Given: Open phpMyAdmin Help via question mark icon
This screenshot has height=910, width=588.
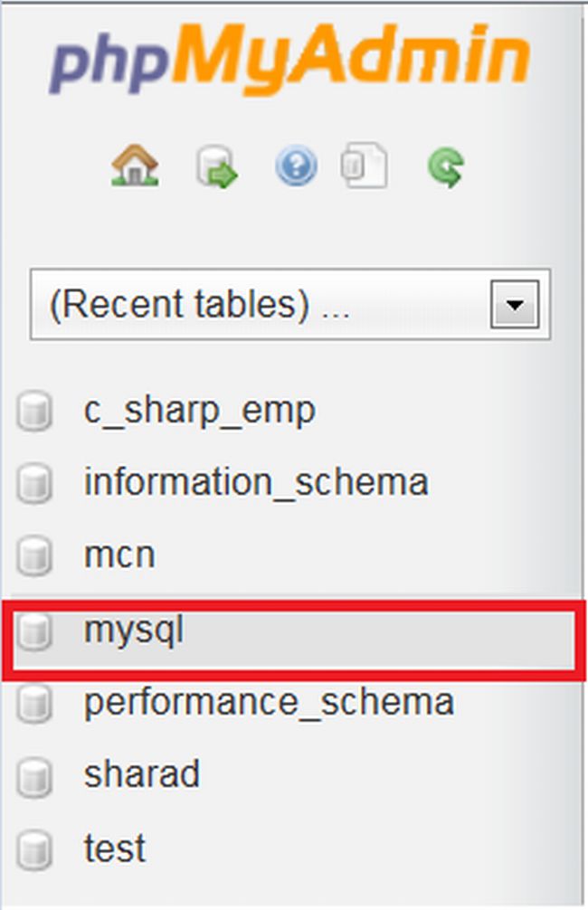Looking at the screenshot, I should [x=293, y=165].
